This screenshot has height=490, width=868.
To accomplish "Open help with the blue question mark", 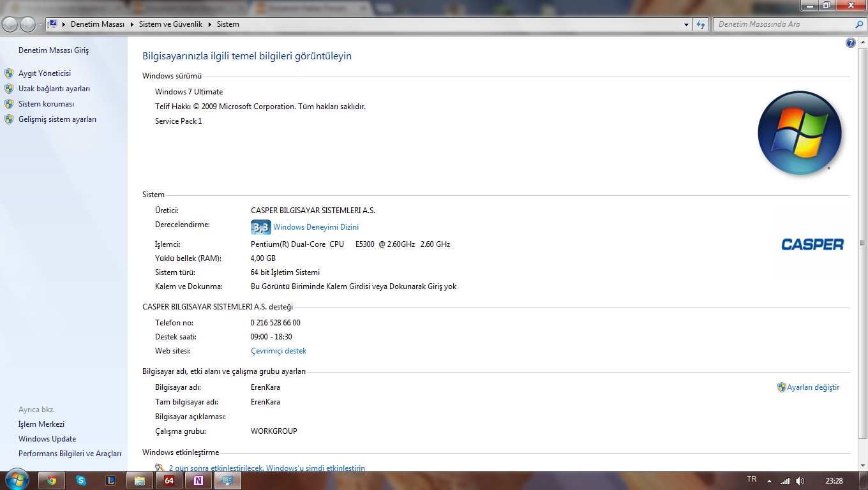I will [x=850, y=43].
